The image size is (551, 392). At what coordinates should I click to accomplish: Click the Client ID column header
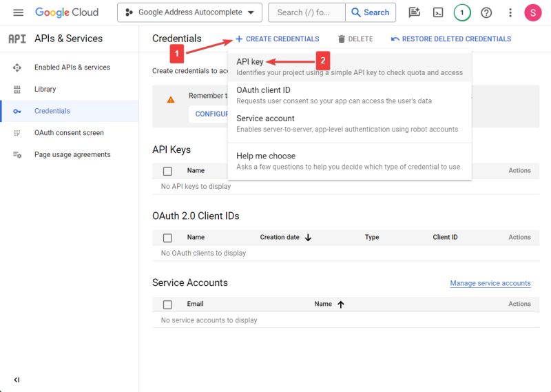point(445,237)
